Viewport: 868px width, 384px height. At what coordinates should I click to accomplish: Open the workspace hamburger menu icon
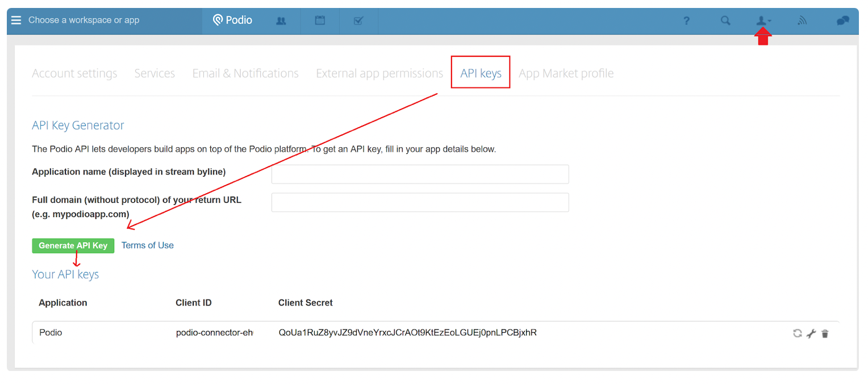pyautogui.click(x=16, y=20)
